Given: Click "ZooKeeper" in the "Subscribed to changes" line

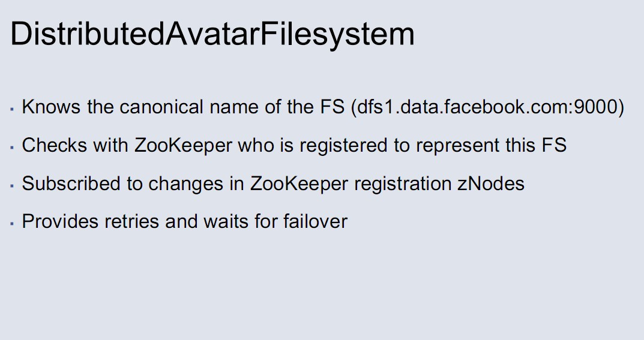Looking at the screenshot, I should click(x=299, y=183).
